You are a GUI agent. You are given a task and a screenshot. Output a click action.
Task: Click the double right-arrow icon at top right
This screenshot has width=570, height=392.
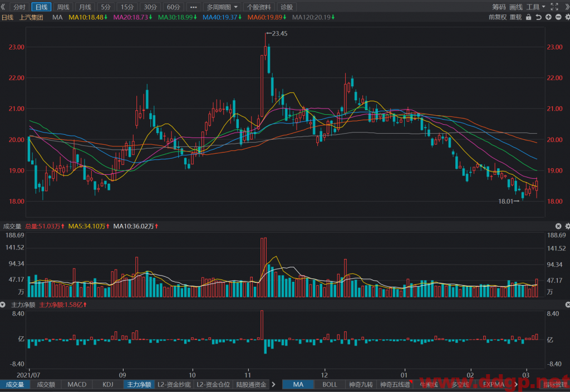click(567, 7)
